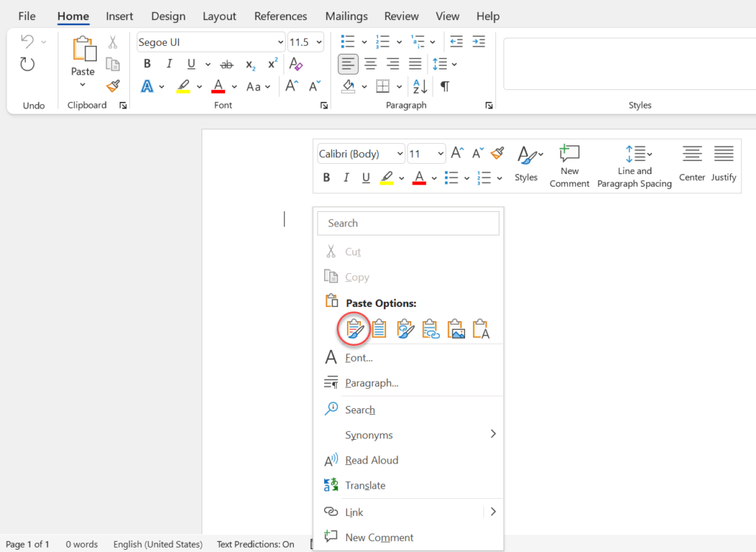Toggle Center alignment in ribbon Paragraph group
Image resolution: width=756 pixels, height=552 pixels.
coord(371,63)
